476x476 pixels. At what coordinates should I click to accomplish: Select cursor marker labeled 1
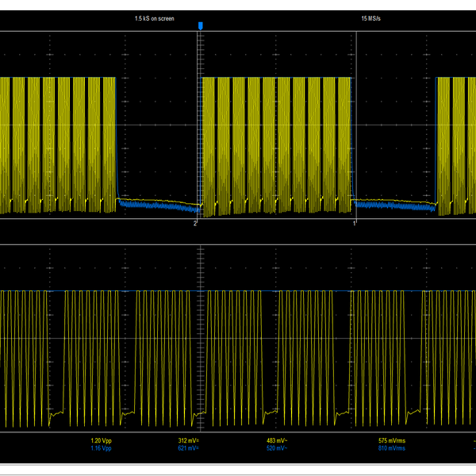tap(355, 224)
